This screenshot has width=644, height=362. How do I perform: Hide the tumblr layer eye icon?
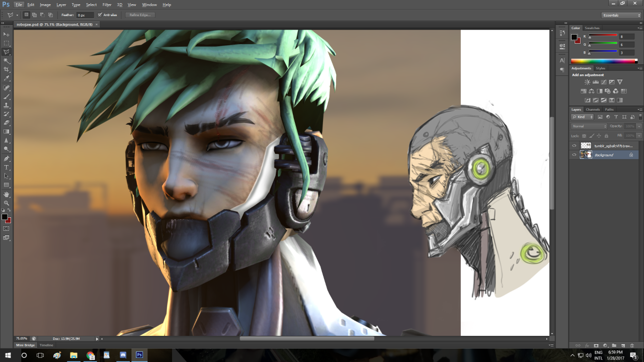click(x=574, y=146)
